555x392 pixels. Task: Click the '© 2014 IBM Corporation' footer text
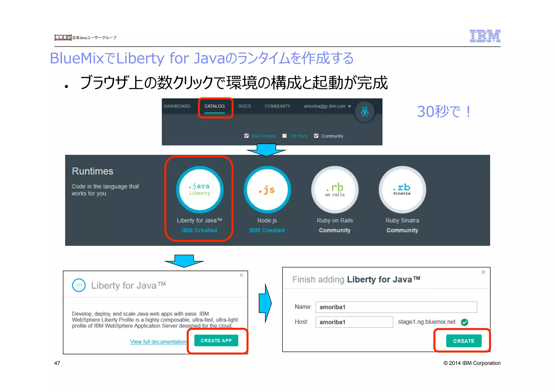[472, 363]
